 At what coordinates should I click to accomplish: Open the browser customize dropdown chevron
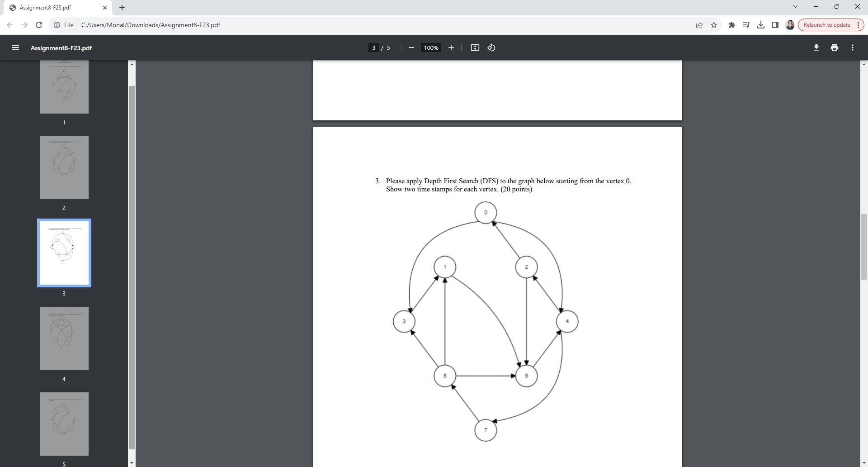[x=795, y=6]
